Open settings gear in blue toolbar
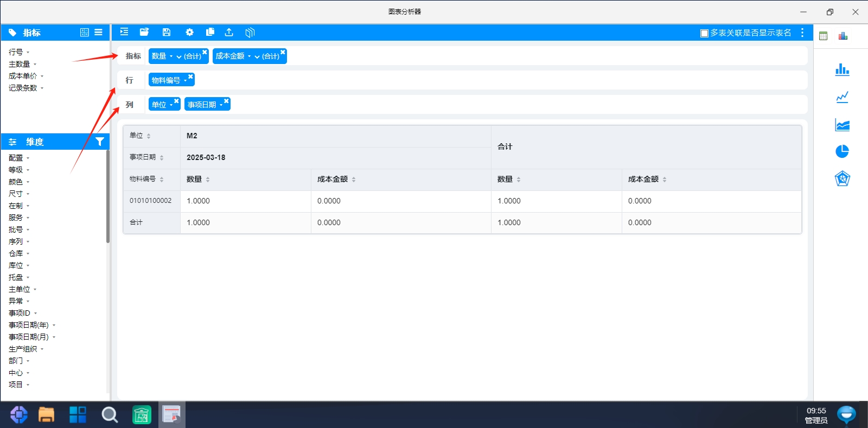The image size is (868, 428). click(189, 32)
